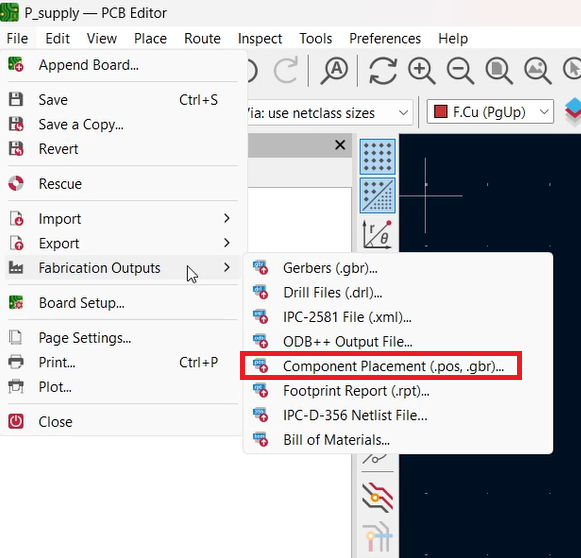Click the Zoom Out icon
The height and width of the screenshot is (558, 581).
coord(460,70)
